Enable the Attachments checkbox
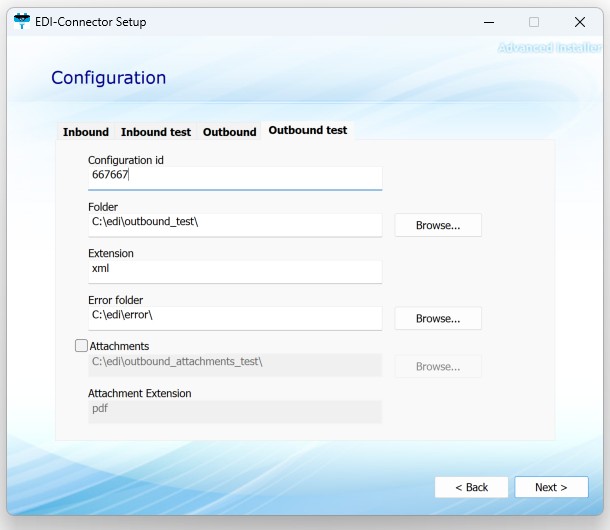610x530 pixels. (x=81, y=346)
